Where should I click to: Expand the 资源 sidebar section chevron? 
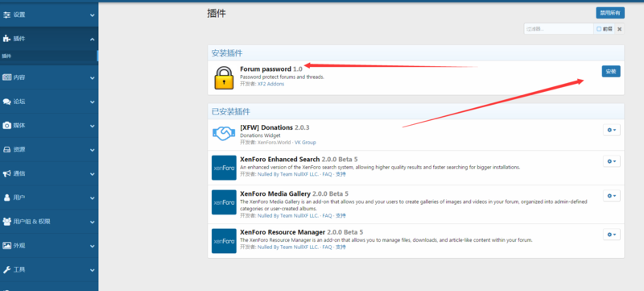tap(92, 150)
